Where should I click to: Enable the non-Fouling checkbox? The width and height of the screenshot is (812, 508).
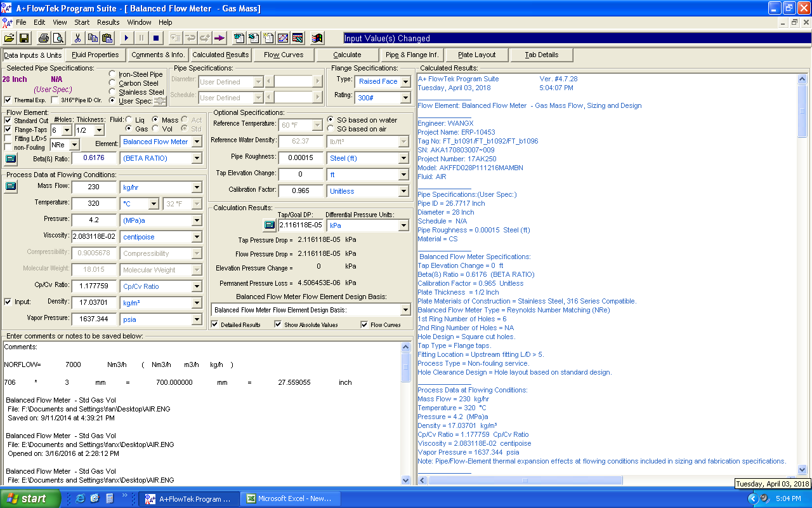(x=8, y=147)
